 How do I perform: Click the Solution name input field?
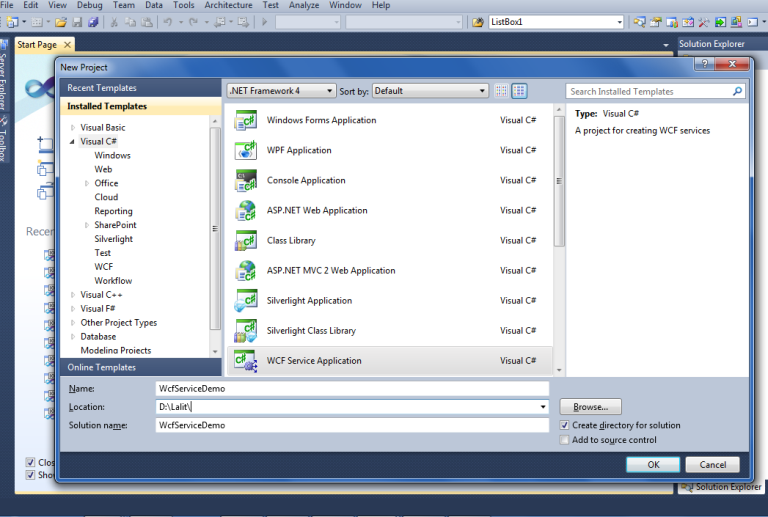(352, 425)
